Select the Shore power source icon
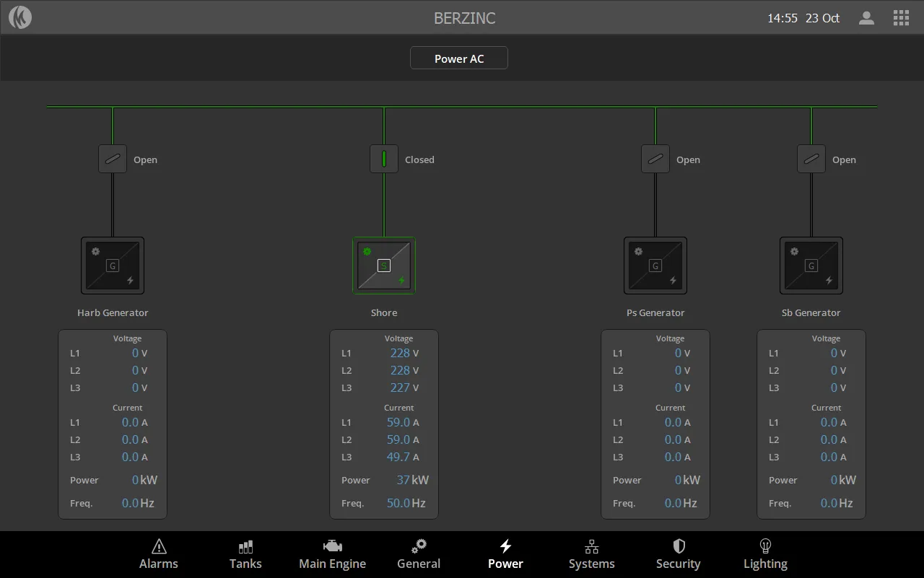Viewport: 924px width, 578px height. [x=384, y=266]
